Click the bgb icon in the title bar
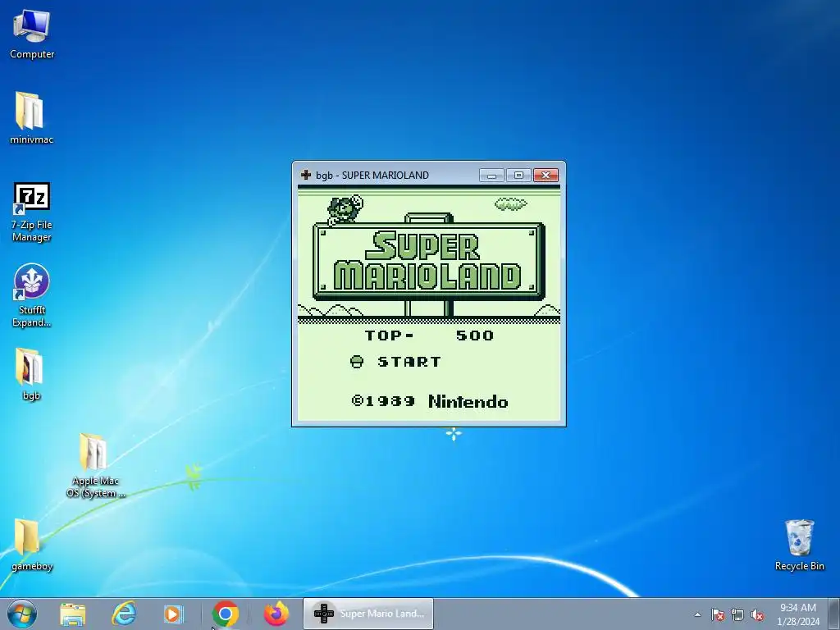 pos(306,175)
